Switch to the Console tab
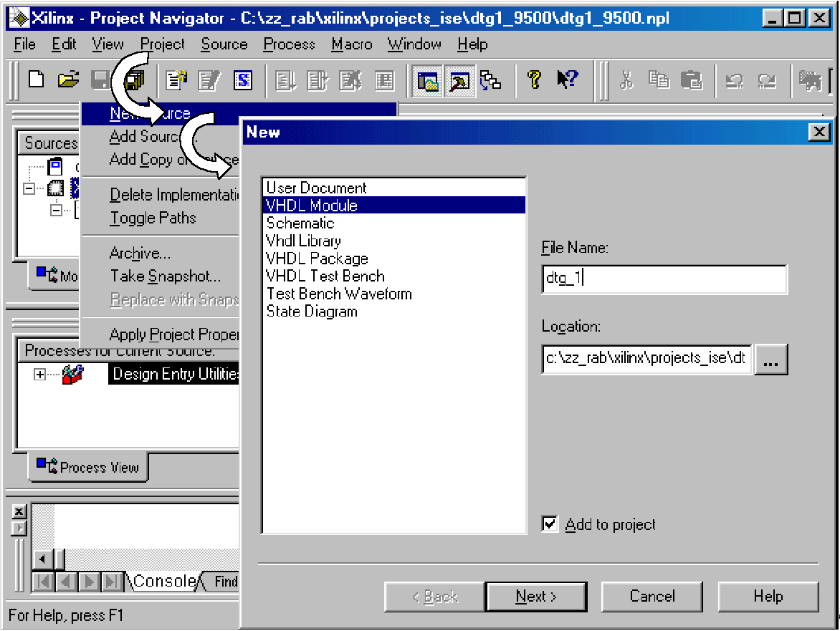 [164, 582]
